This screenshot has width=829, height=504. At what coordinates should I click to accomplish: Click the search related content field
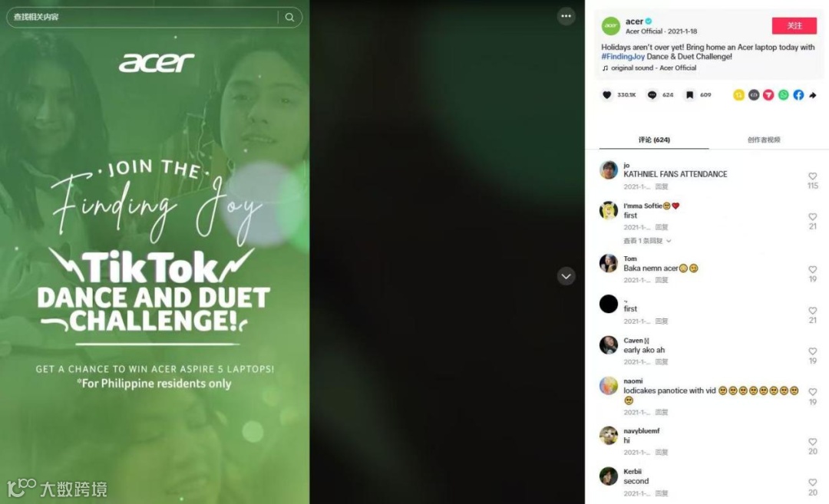coord(143,17)
